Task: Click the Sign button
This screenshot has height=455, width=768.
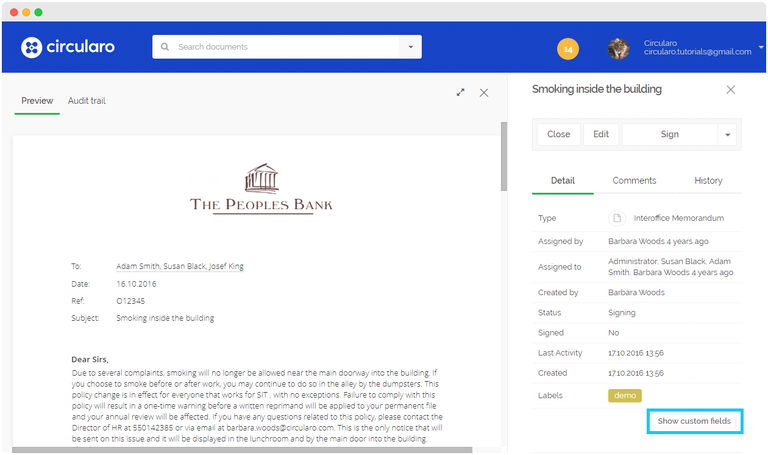Action: tap(669, 135)
